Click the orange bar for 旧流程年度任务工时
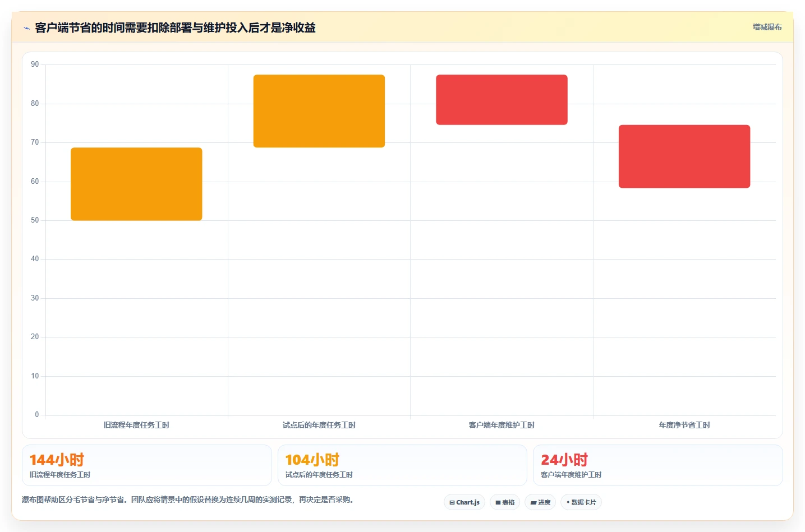805x532 pixels. coord(136,184)
